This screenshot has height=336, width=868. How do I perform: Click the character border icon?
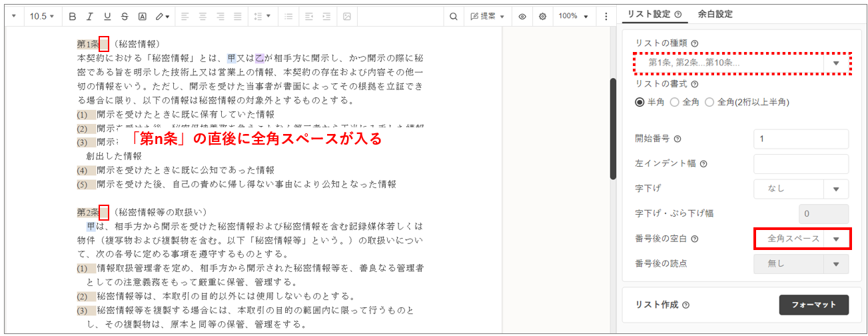(x=143, y=16)
